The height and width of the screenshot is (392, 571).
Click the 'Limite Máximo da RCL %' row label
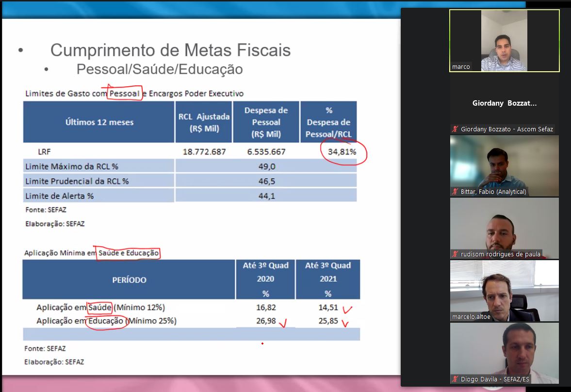(x=72, y=167)
